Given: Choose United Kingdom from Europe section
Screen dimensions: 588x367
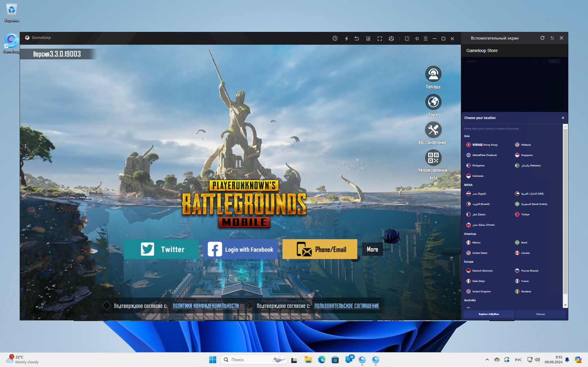Looking at the screenshot, I should [x=479, y=291].
